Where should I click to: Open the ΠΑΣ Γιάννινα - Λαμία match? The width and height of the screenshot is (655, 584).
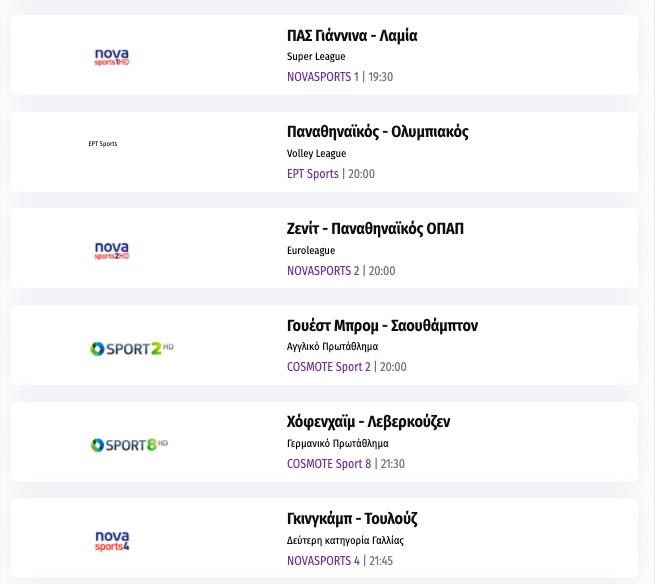click(x=352, y=36)
